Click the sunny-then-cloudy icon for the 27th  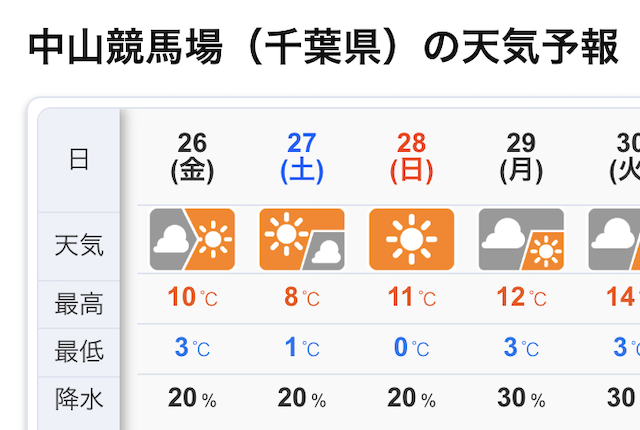[x=301, y=239]
